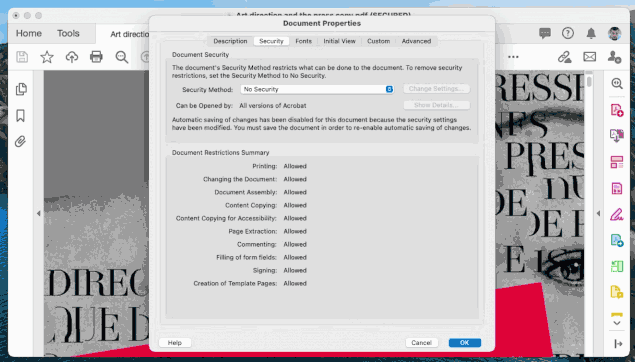Image resolution: width=635 pixels, height=362 pixels.
Task: Switch to the Fonts tab
Action: (303, 41)
